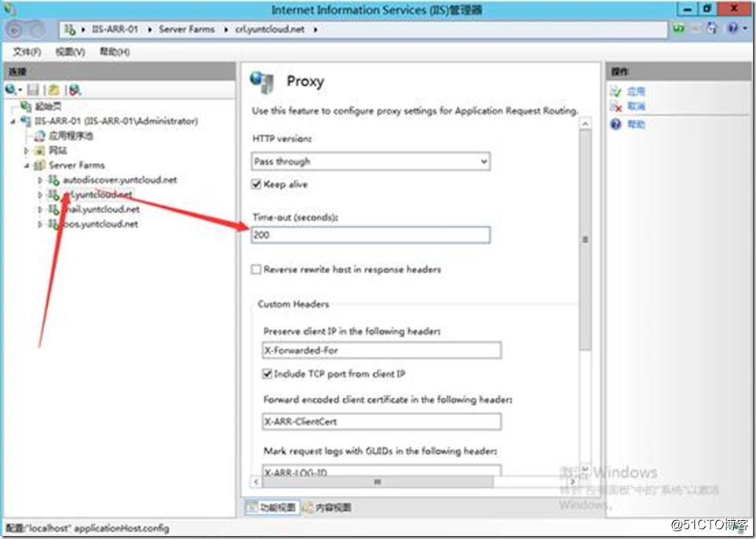
Task: Click the Server Farms icon in tree
Action: click(41, 166)
